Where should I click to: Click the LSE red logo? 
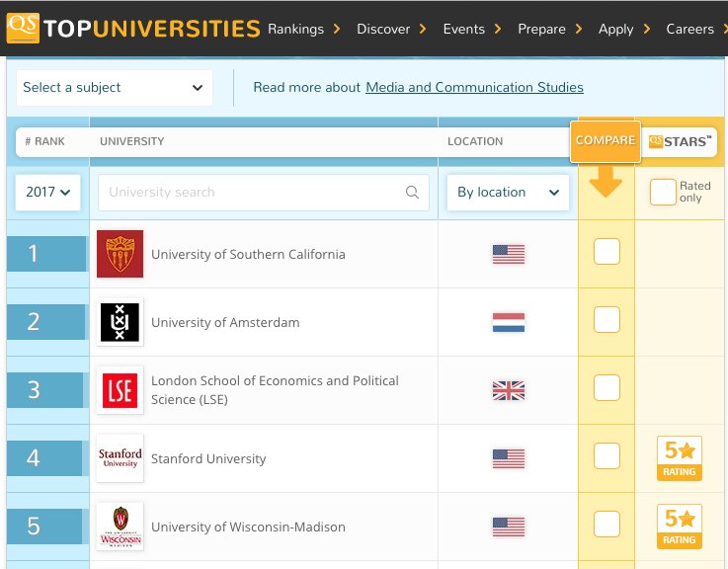pos(120,390)
